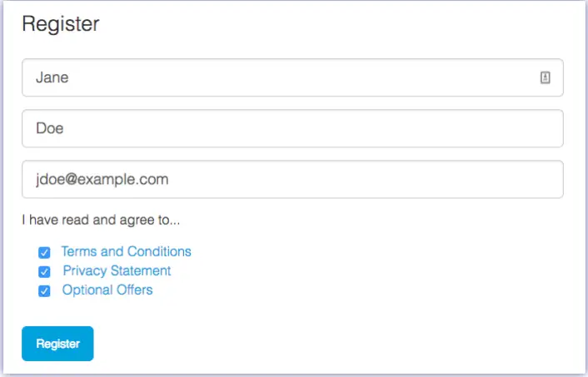Click the 'Doe' text in the second field
Screen dimensions: 588x377
[49, 128]
